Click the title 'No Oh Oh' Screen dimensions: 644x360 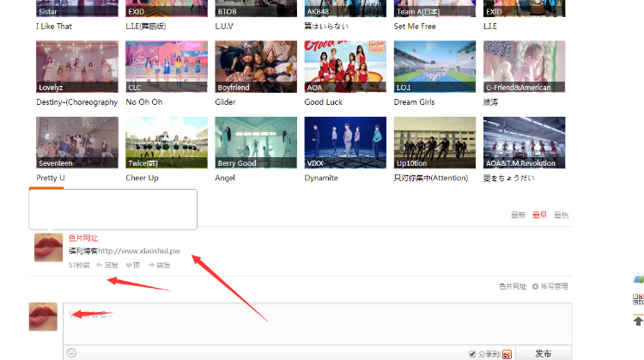(144, 102)
